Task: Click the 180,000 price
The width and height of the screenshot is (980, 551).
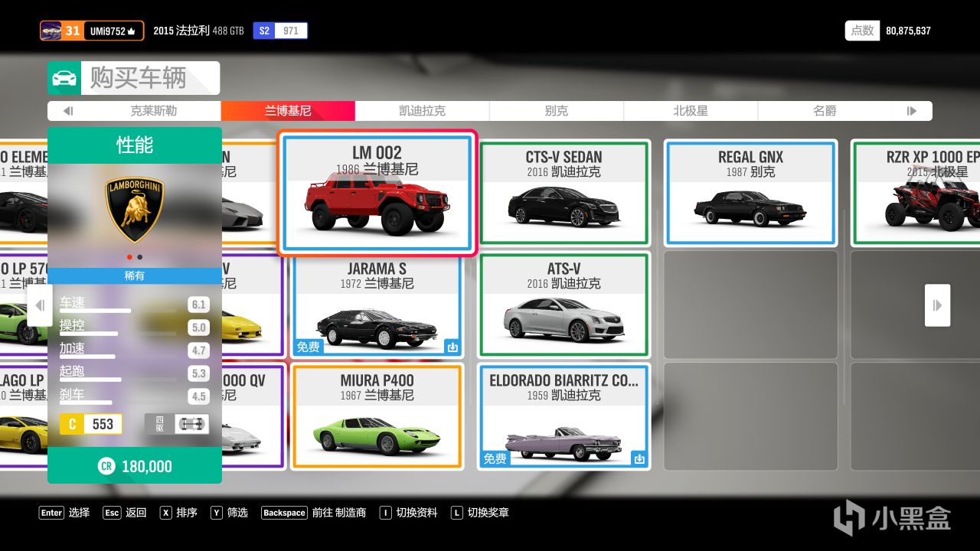Action: coord(147,467)
